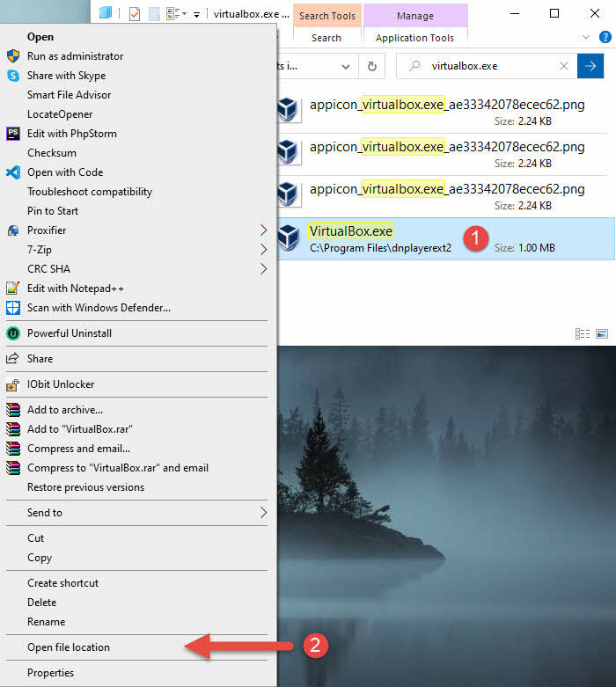Choose Create shortcut

pyautogui.click(x=136, y=582)
